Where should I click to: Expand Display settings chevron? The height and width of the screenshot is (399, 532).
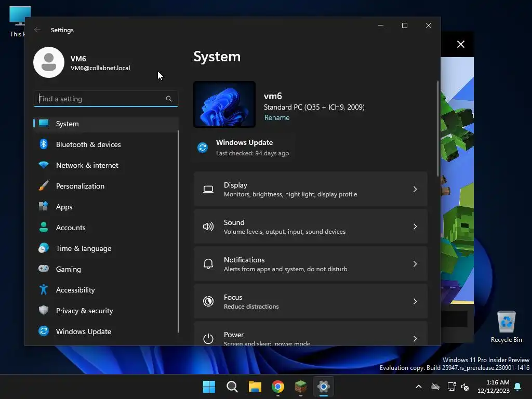click(x=415, y=189)
